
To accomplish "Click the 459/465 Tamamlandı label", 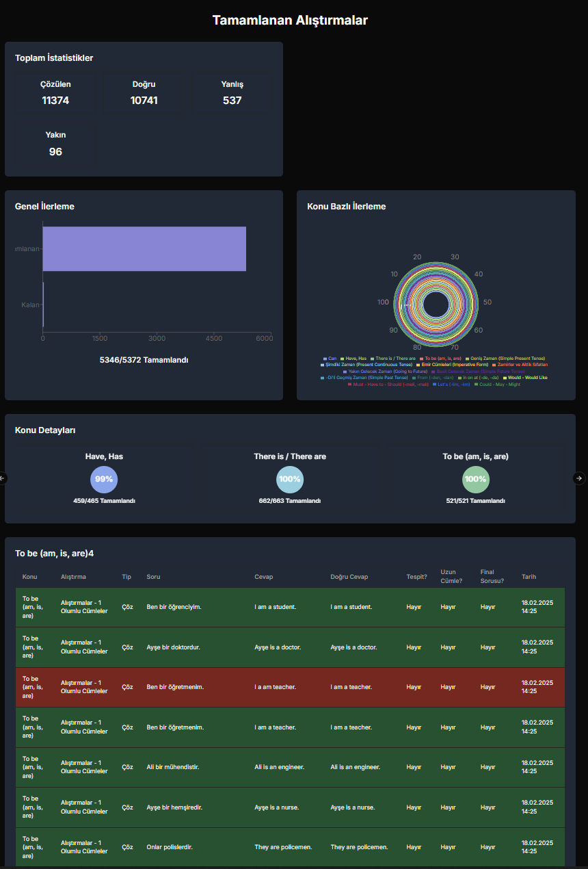I will 104,501.
